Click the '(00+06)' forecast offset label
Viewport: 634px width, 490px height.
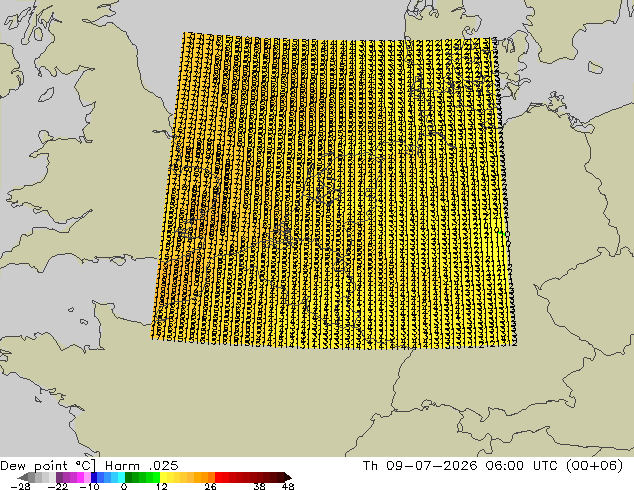tap(594, 466)
